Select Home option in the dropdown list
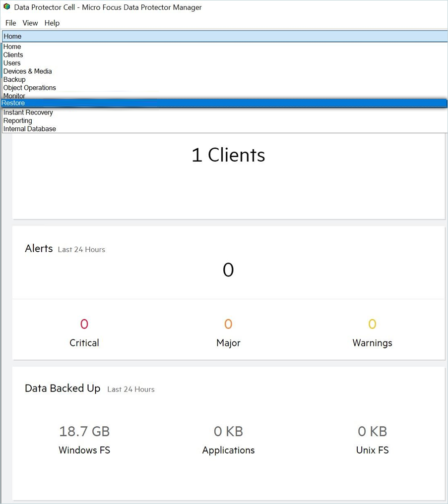The width and height of the screenshot is (448, 504). [12, 47]
